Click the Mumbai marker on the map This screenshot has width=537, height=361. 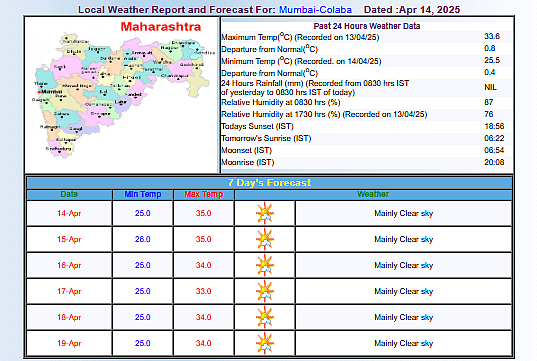click(x=39, y=92)
